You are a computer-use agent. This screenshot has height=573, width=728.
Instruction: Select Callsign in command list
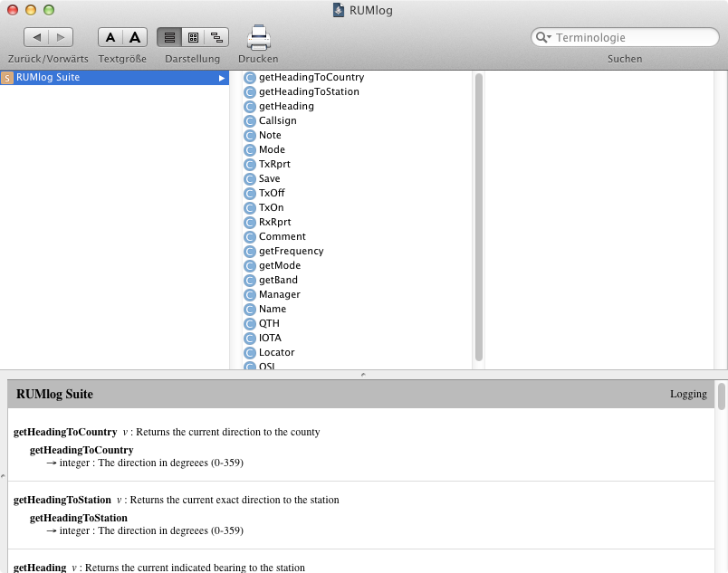278,120
